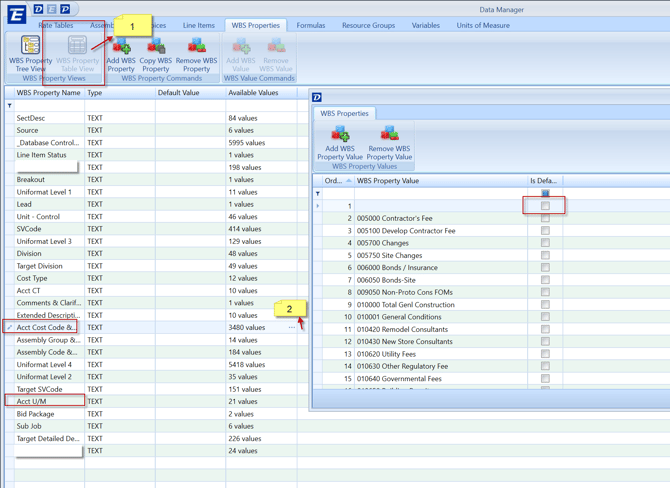This screenshot has height=488, width=670.
Task: Open WBS Property Tree View
Action: click(x=30, y=52)
